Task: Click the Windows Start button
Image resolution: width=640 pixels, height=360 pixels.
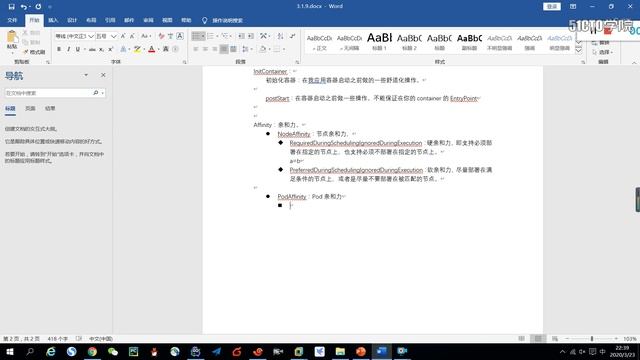Action: coord(10,351)
